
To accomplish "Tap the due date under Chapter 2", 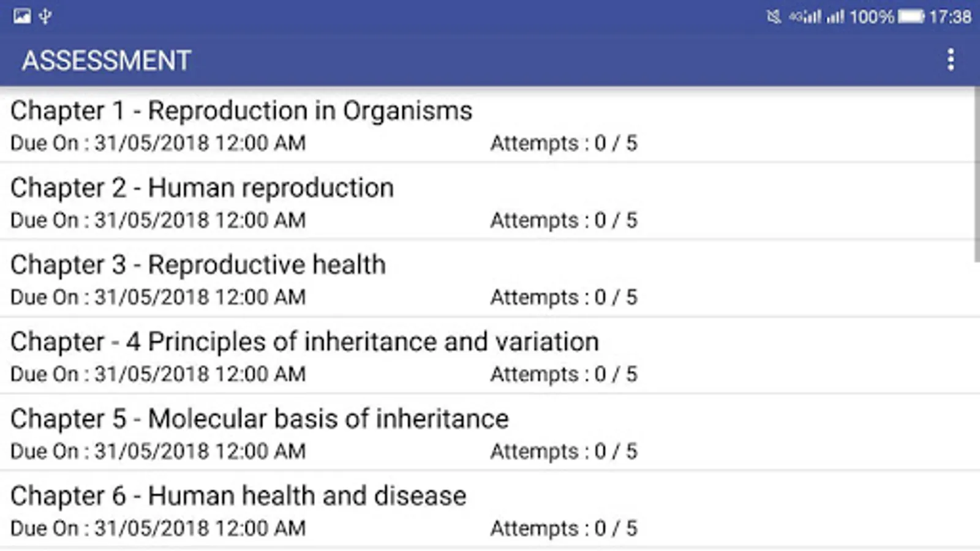I will click(158, 220).
